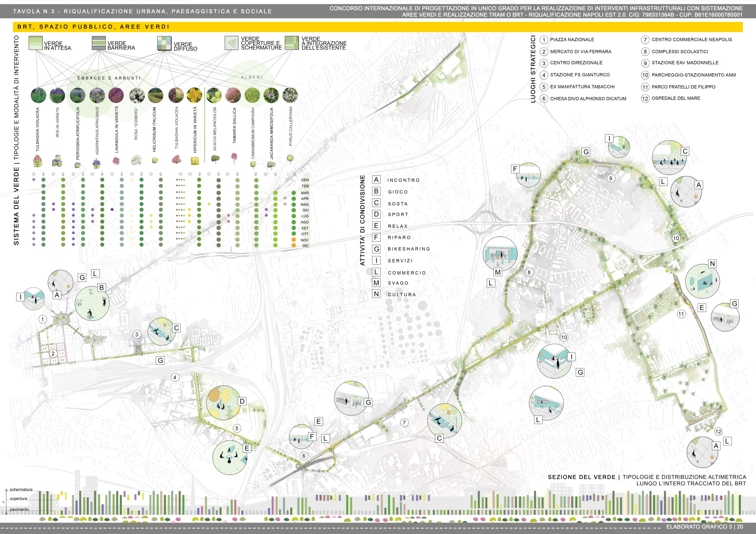The image size is (756, 534).
Task: Click the Hipericum yellow flower thumbnail
Action: coord(195,95)
